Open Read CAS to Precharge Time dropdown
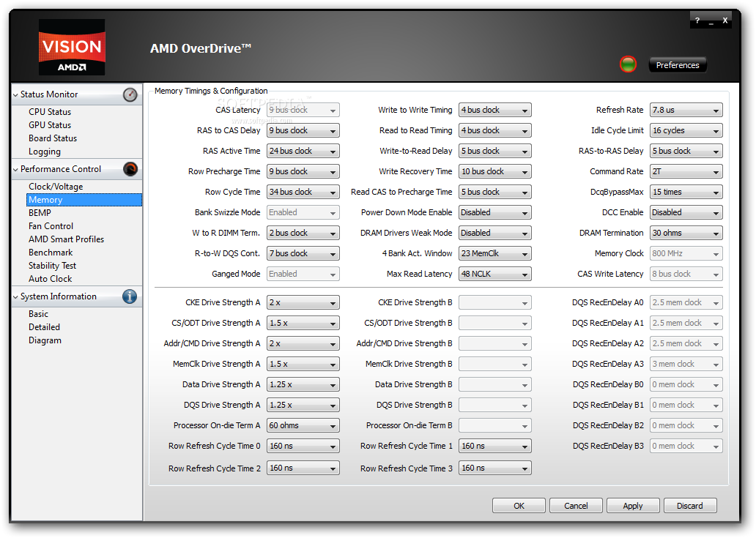This screenshot has width=756, height=538. pos(494,193)
